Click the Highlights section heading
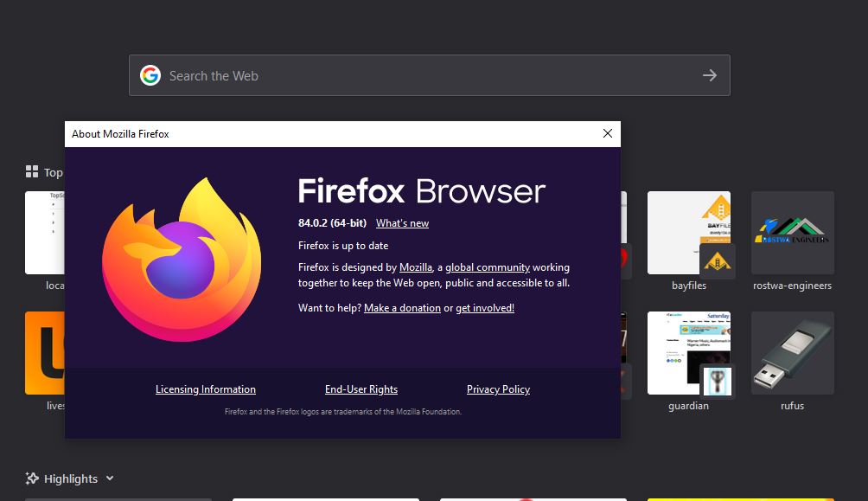The image size is (868, 501). click(x=71, y=479)
